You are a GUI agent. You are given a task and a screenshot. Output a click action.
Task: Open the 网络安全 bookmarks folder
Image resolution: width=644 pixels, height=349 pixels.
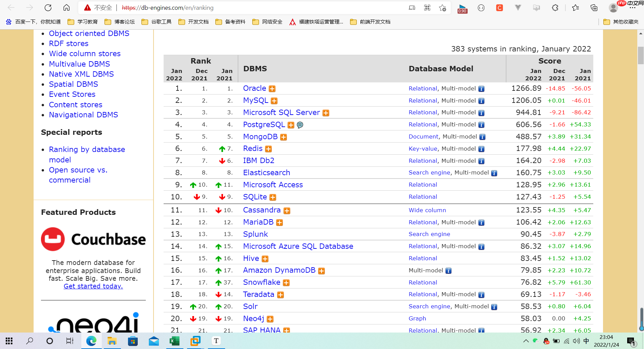267,22
